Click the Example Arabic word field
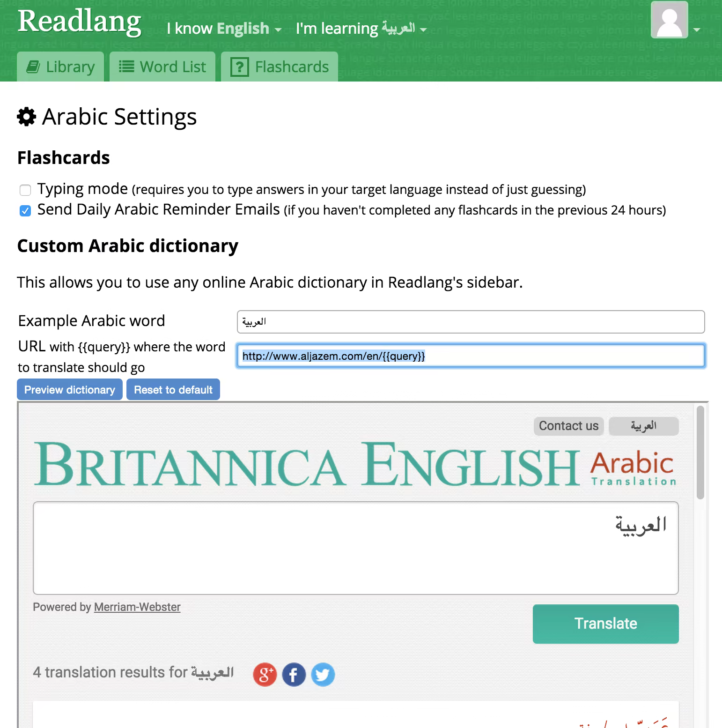This screenshot has height=728, width=722. click(x=471, y=322)
